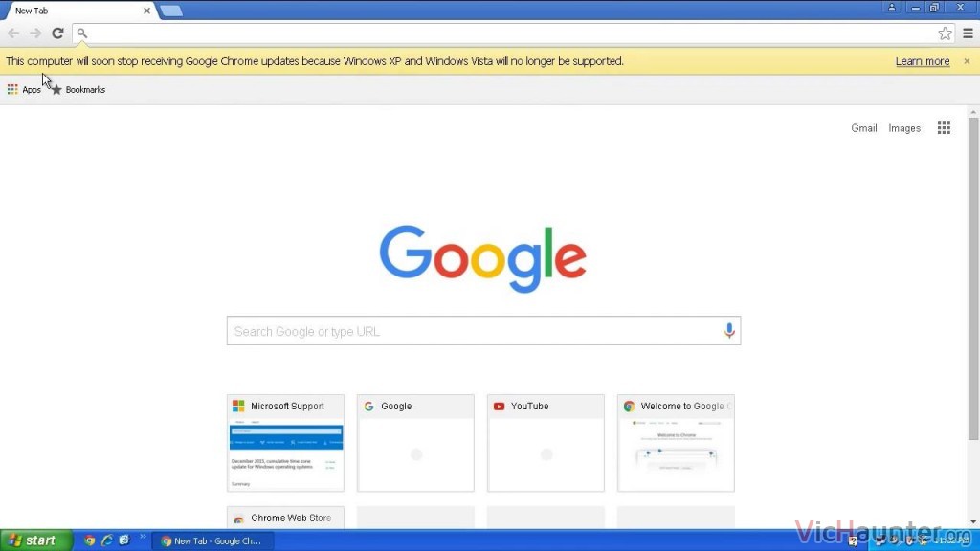Open Google apps grid icon

pyautogui.click(x=944, y=128)
